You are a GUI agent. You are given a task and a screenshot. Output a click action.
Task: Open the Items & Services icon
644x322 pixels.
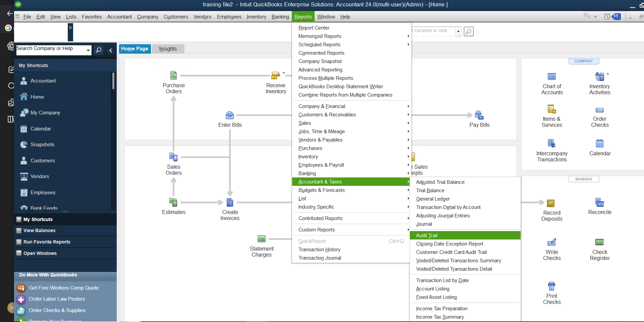tap(552, 109)
